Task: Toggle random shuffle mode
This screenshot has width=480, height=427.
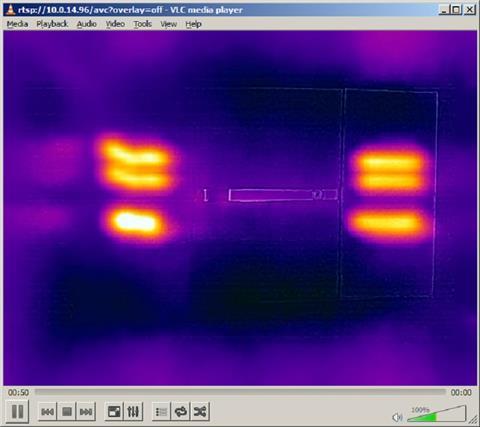Action: click(x=200, y=412)
